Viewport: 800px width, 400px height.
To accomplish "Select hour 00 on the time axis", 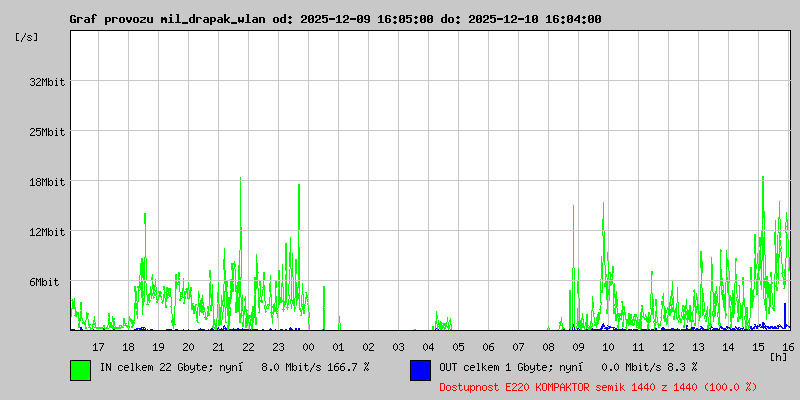I will (308, 346).
